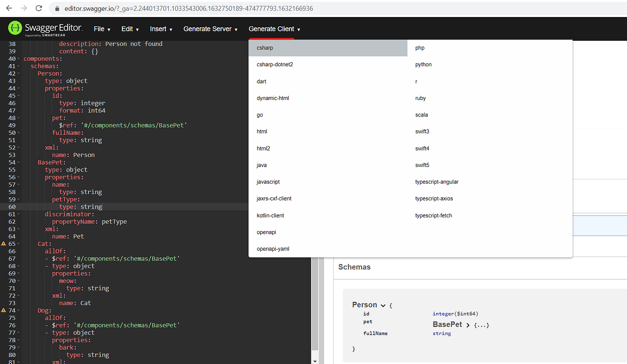Click the browser back arrow

(9, 8)
